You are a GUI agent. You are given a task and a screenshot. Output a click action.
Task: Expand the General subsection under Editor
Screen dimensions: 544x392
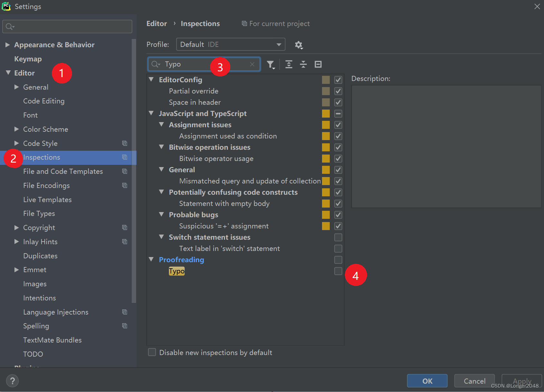pyautogui.click(x=17, y=87)
